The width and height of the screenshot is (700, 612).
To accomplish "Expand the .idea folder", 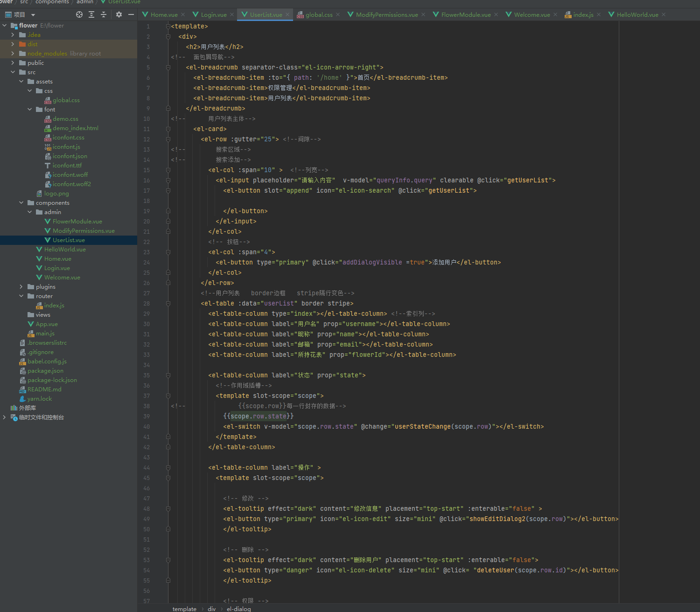I will click(x=13, y=35).
